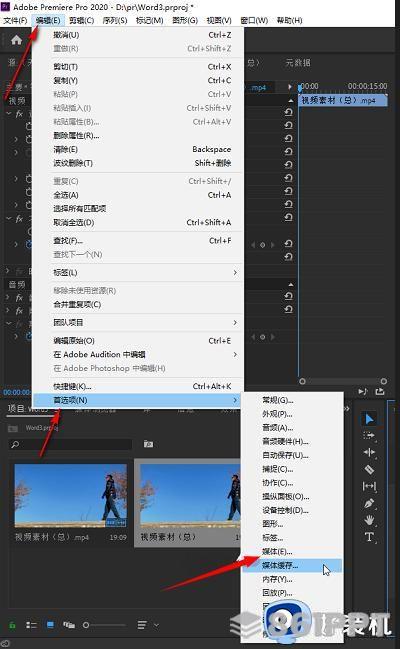The height and width of the screenshot is (649, 400).
Task: Switch project panel to icon view
Action: (50, 625)
